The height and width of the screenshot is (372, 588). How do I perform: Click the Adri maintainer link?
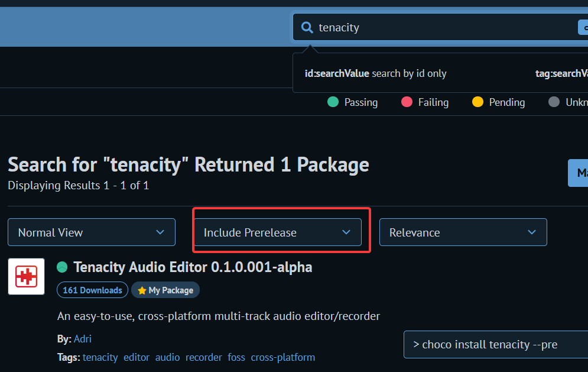[x=82, y=338]
